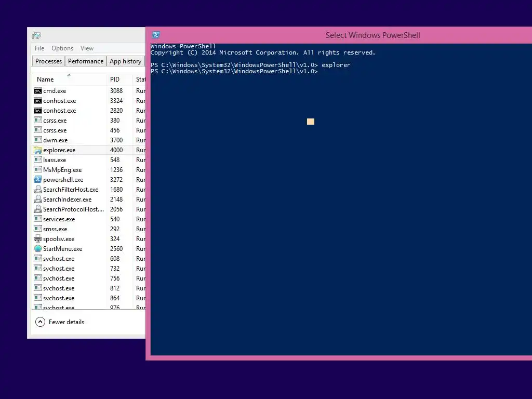
Task: Collapse Task Manager with Fewer details
Action: pyautogui.click(x=60, y=322)
